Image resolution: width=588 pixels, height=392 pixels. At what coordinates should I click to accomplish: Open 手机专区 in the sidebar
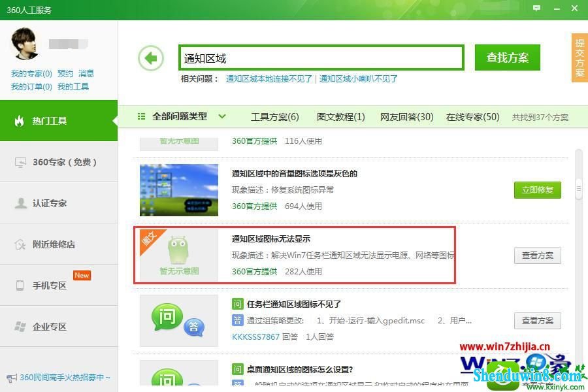click(x=59, y=286)
